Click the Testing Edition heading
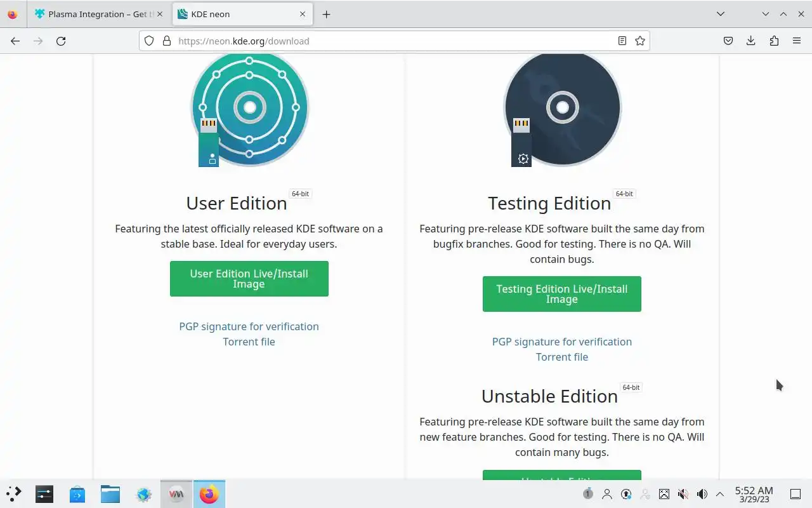 (549, 203)
